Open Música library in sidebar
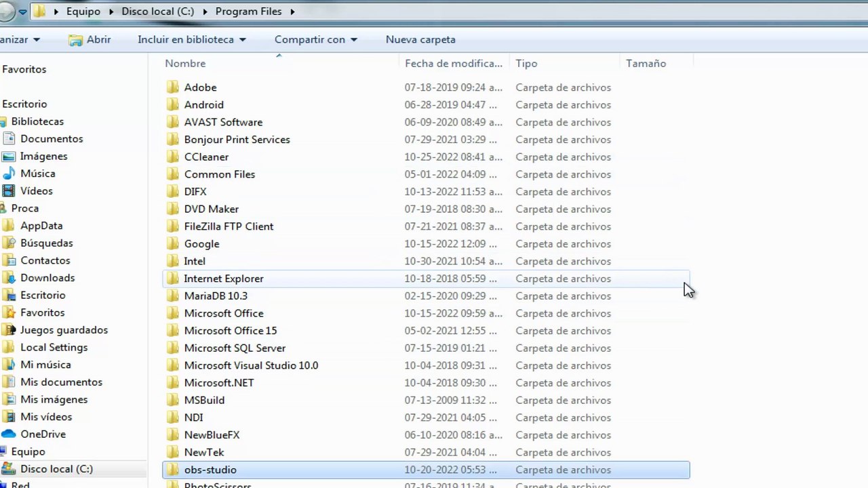This screenshot has width=868, height=488. pos(37,174)
